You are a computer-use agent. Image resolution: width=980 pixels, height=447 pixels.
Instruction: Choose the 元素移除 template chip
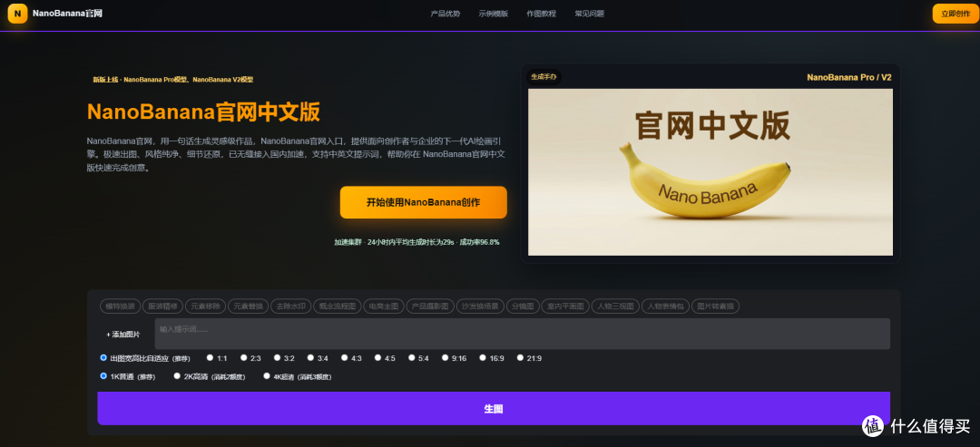(205, 306)
